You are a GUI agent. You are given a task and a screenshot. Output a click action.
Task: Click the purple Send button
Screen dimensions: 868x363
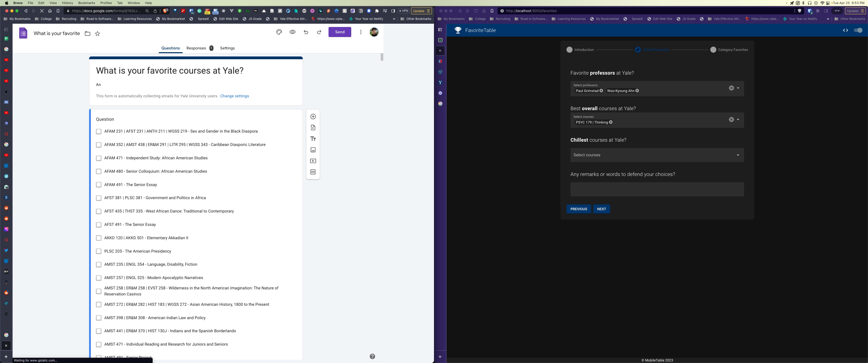340,32
